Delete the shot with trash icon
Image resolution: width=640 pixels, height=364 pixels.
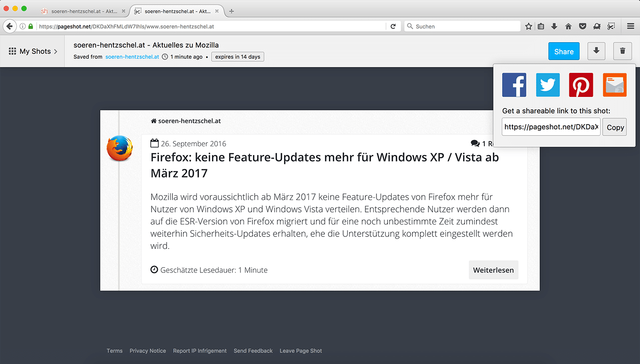click(623, 51)
